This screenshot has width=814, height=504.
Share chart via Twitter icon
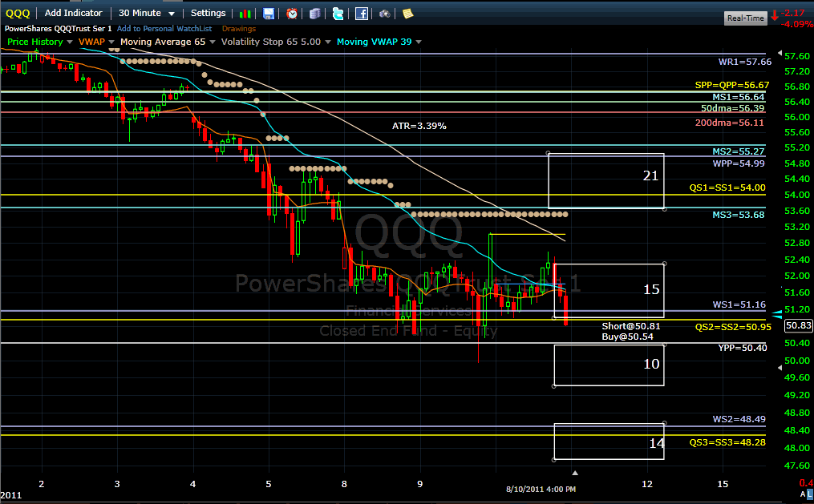[x=338, y=14]
